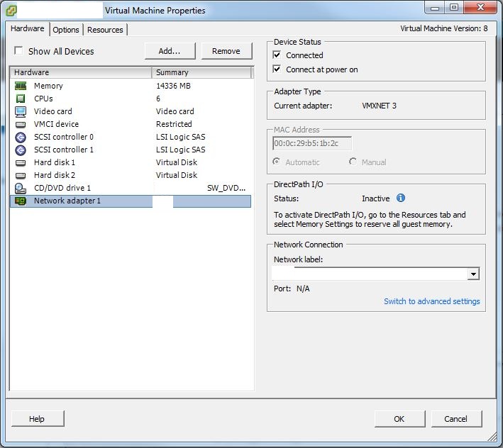Click Switch to advanced settings link
This screenshot has height=448, width=503.
(431, 301)
